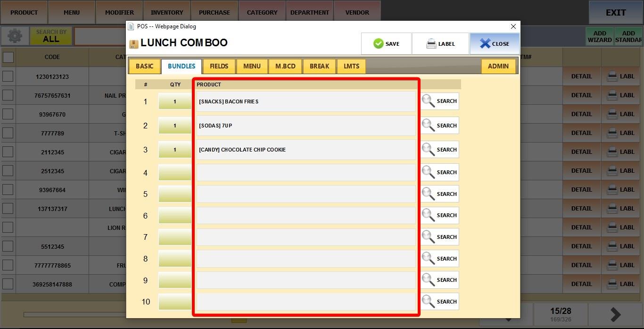Toggle the select-all checkbox in table header
The height and width of the screenshot is (329, 644).
[8, 57]
